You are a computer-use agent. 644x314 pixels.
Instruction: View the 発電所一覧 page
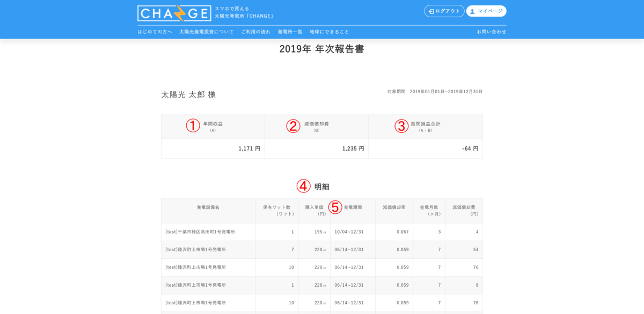(x=290, y=32)
